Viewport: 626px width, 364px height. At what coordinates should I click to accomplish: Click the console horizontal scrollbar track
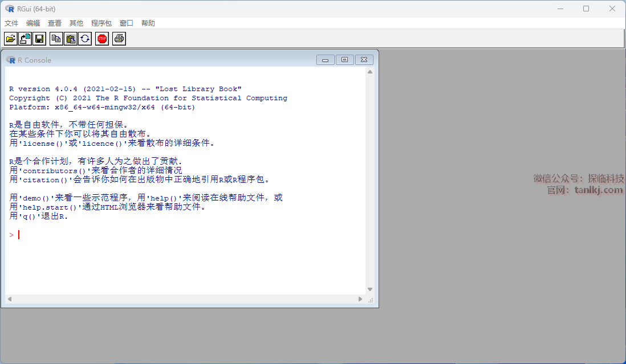click(x=185, y=299)
